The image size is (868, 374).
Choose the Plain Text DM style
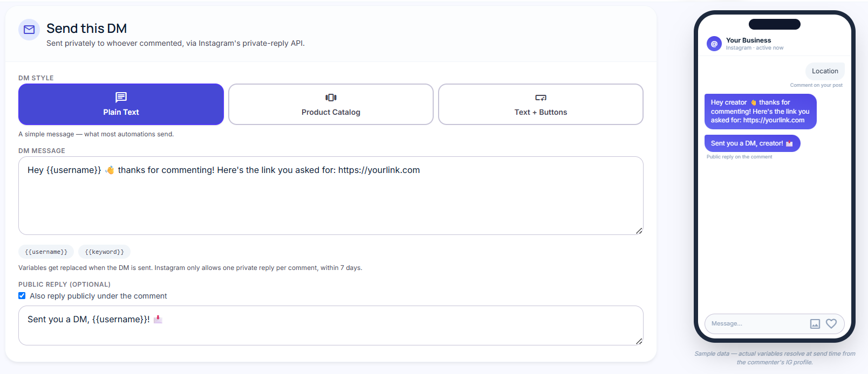(121, 104)
